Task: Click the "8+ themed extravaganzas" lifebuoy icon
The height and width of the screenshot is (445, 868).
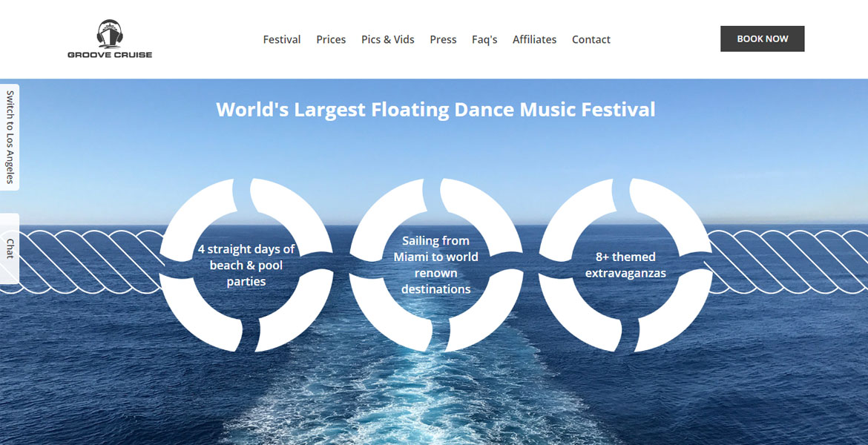Action: click(x=625, y=263)
